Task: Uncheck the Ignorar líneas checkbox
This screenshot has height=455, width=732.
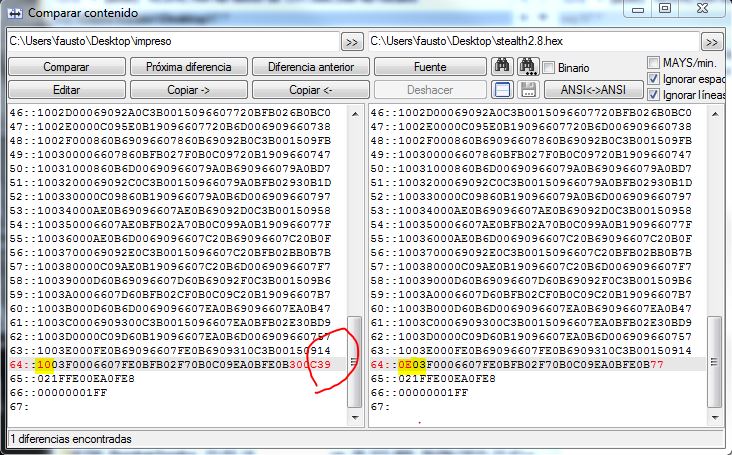Action: tap(654, 95)
